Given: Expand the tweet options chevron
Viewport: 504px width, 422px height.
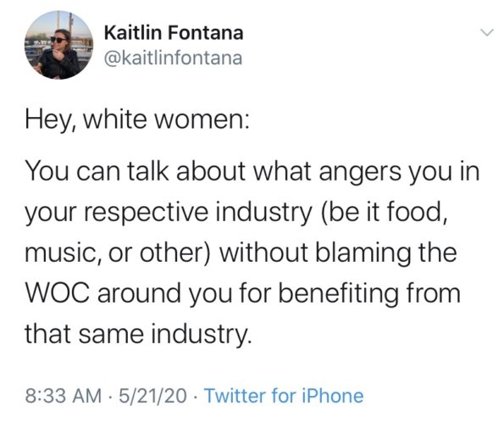Looking at the screenshot, I should 487,32.
